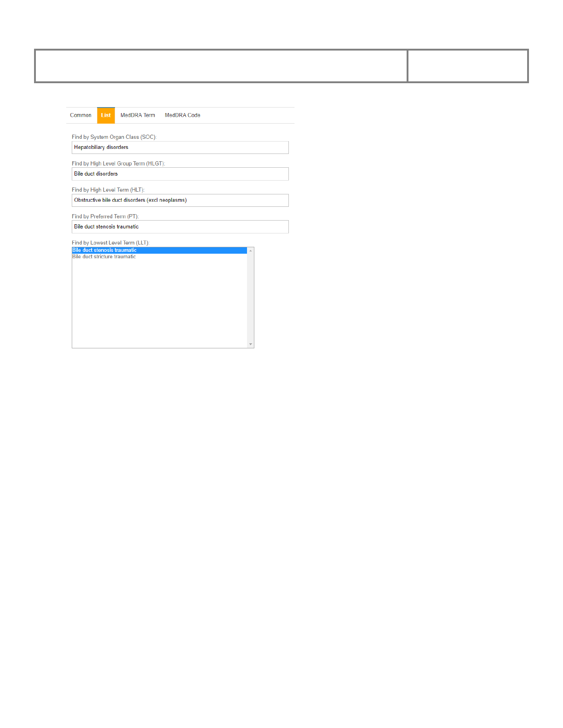Open the MedDRA Term tab
The image size is (563, 728).
click(x=138, y=115)
